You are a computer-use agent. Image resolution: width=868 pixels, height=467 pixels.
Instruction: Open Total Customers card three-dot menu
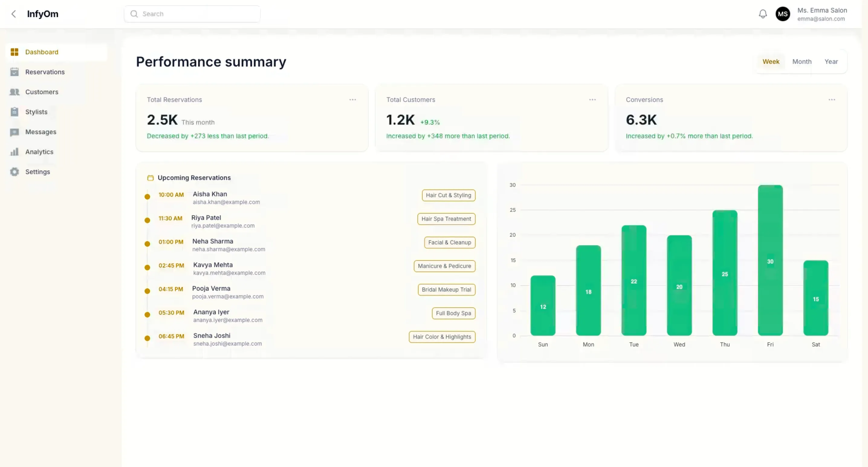pos(592,100)
